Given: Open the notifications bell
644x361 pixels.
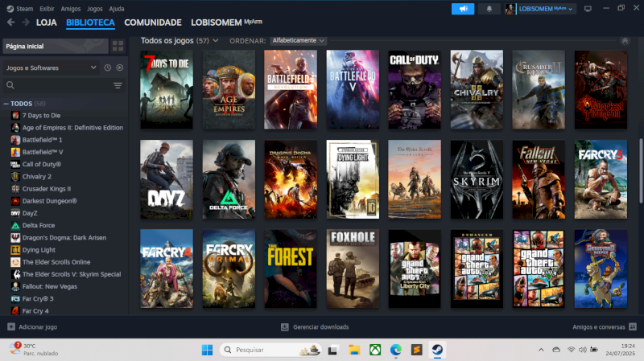Looking at the screenshot, I should [x=489, y=9].
